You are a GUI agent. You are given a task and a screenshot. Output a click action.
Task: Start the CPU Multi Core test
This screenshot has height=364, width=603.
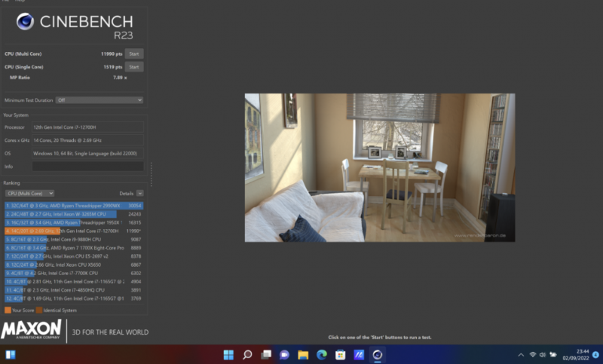pos(134,54)
